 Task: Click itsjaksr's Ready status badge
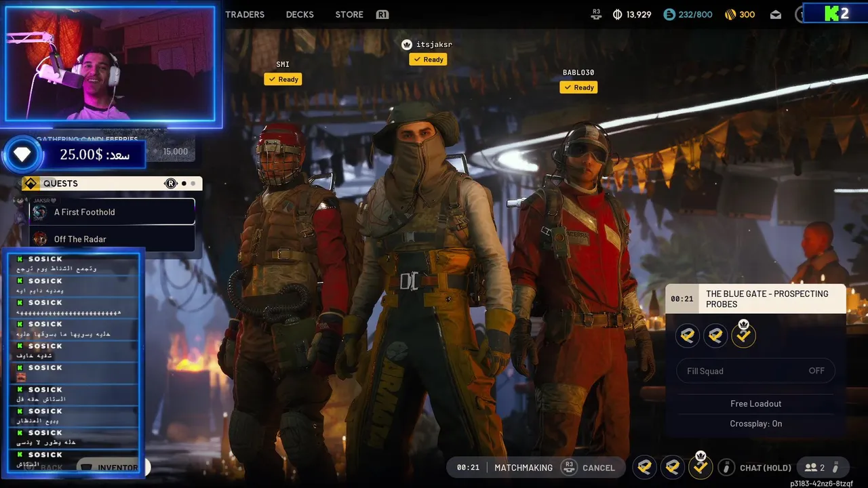tap(428, 60)
